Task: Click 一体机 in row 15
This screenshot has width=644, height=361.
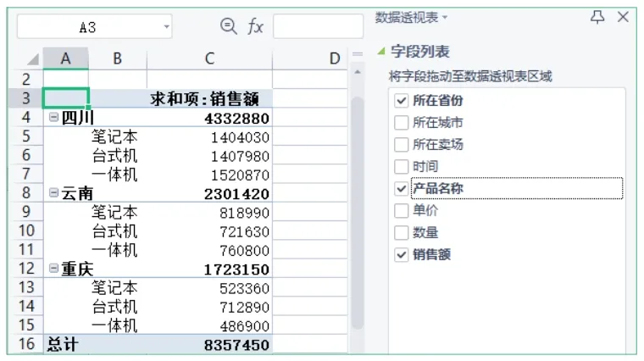Action: click(x=114, y=325)
